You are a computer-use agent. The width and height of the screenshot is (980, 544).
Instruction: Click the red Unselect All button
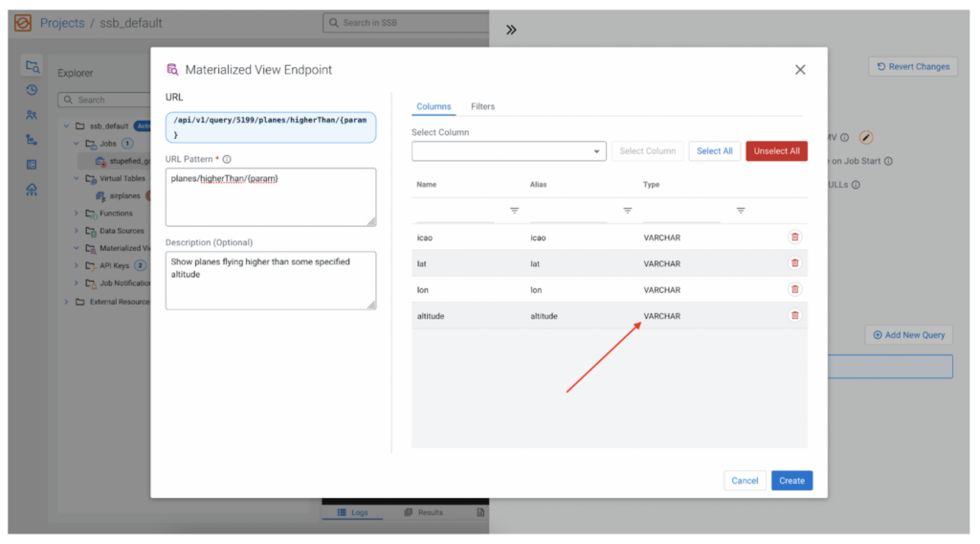(776, 151)
